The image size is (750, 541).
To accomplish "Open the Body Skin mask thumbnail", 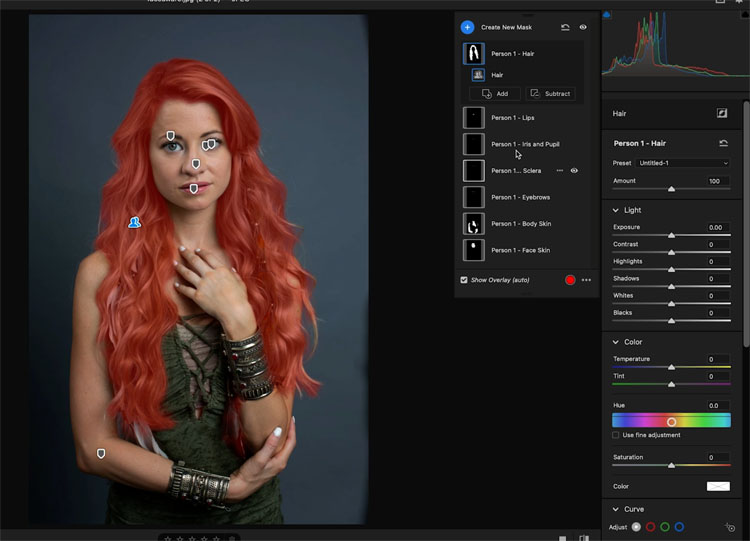I will coord(474,224).
